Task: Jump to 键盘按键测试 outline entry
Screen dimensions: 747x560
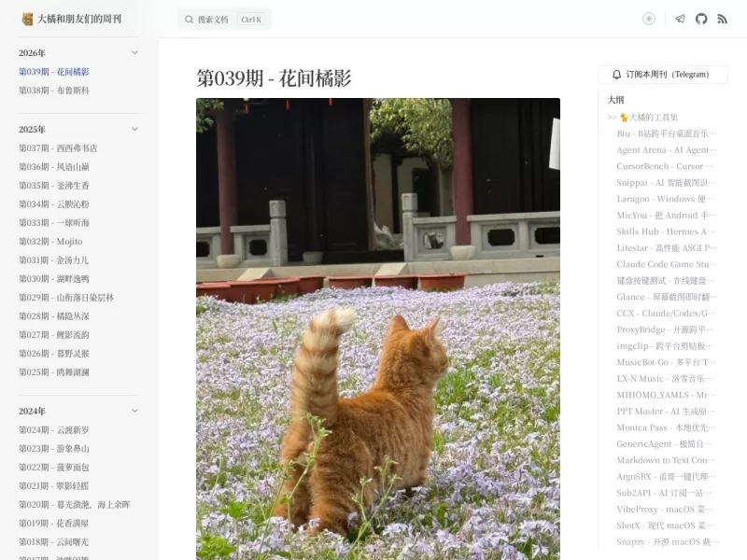Action: coord(666,281)
